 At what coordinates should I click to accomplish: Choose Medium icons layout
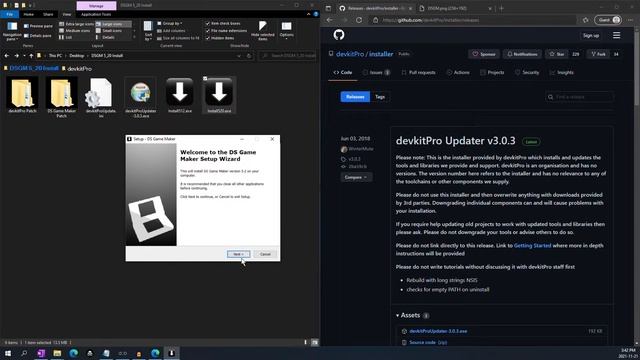(x=75, y=31)
